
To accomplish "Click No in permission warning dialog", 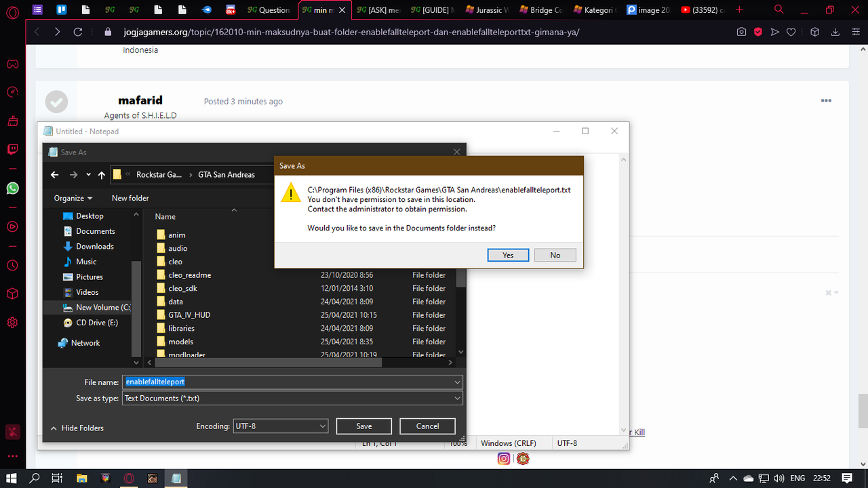I will click(x=555, y=256).
